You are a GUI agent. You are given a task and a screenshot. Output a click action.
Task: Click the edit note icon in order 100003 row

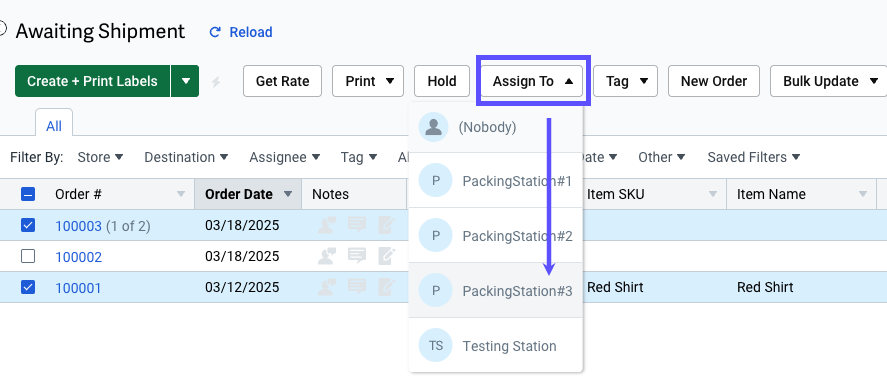point(387,225)
